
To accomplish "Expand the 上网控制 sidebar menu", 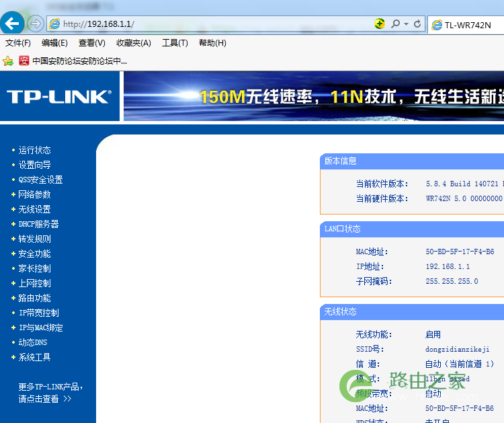I will pos(34,283).
